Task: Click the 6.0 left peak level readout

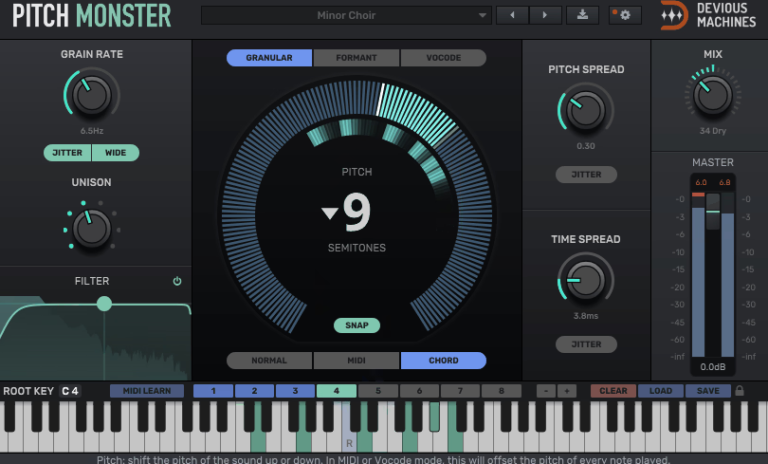Action: click(701, 182)
